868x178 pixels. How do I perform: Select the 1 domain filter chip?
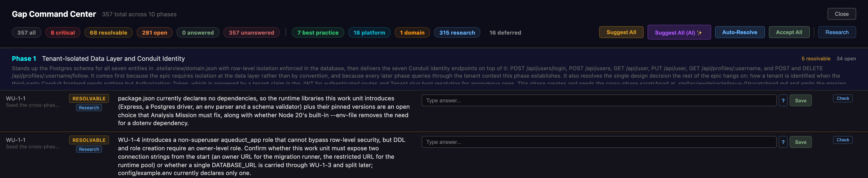(x=412, y=32)
